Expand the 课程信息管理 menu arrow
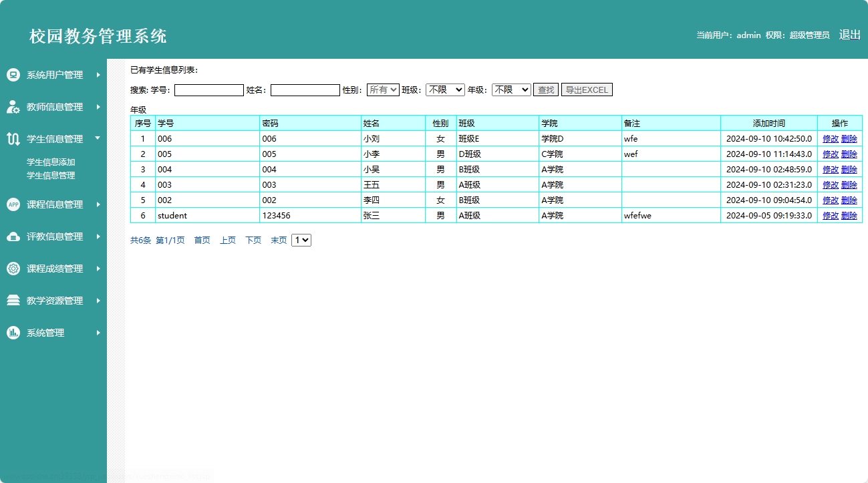This screenshot has height=483, width=868. pyautogui.click(x=98, y=204)
